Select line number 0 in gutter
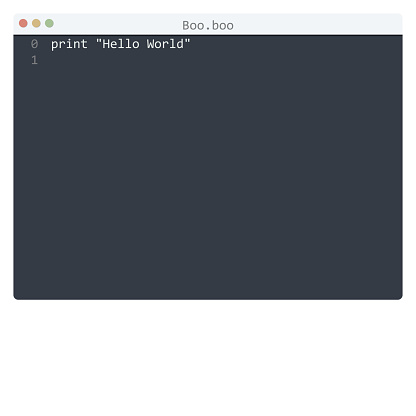 click(34, 44)
